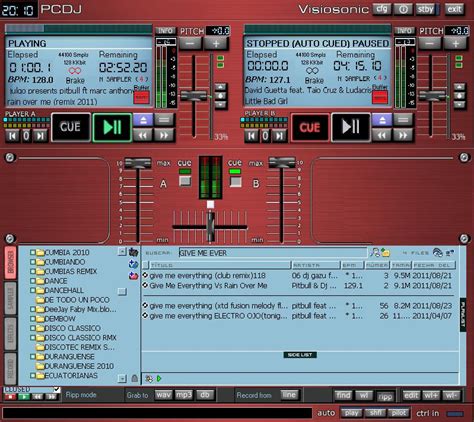Click the crossfader handle in the mixer
Screen dimensions: 474x422
click(x=210, y=226)
